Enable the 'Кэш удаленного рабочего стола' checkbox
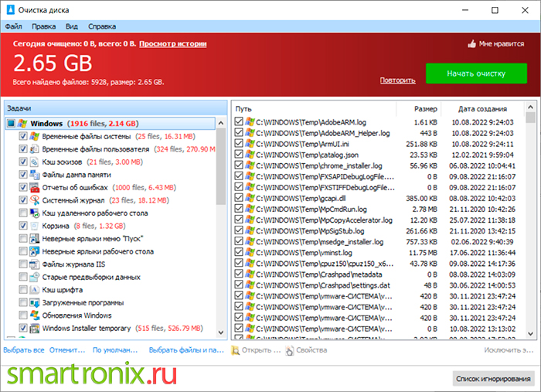This screenshot has width=541, height=392. [22, 213]
